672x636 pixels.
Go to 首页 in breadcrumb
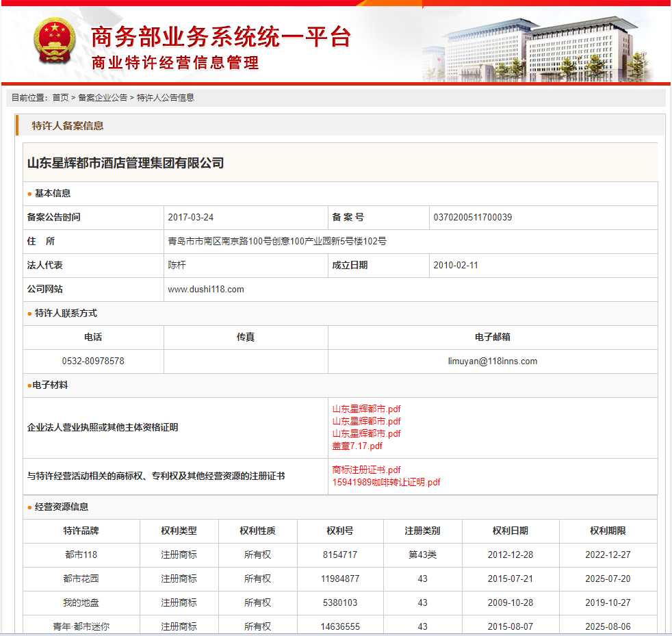pyautogui.click(x=60, y=98)
